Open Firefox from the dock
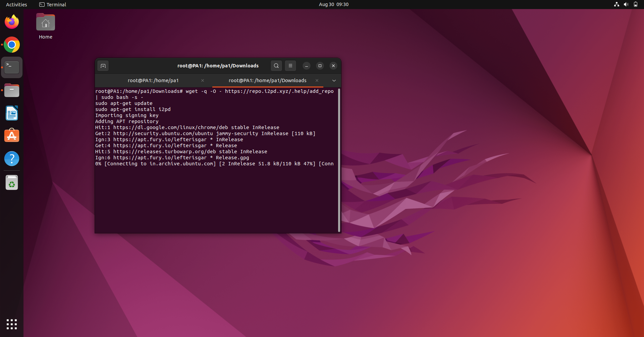The image size is (644, 337). coord(12,21)
